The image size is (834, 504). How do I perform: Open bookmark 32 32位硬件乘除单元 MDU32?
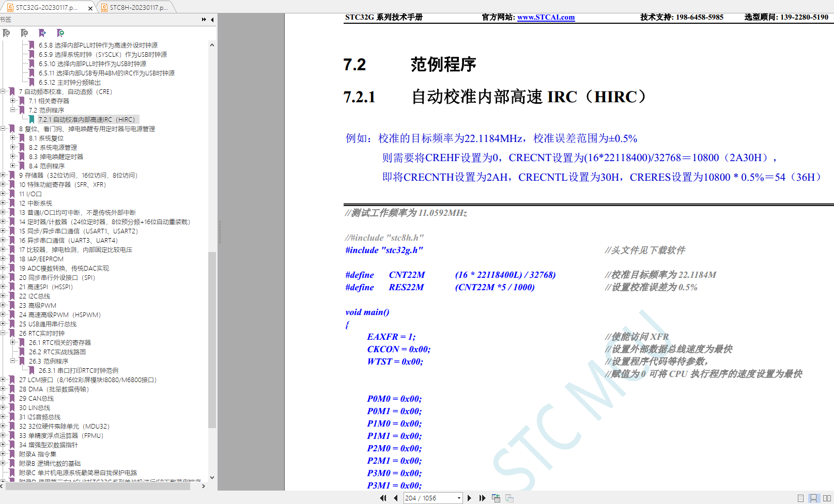tap(64, 426)
